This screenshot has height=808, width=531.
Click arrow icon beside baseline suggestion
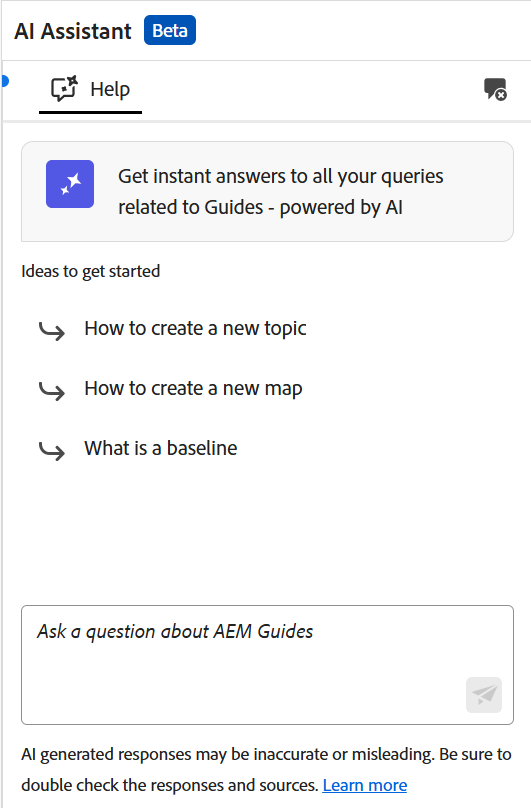coord(52,450)
